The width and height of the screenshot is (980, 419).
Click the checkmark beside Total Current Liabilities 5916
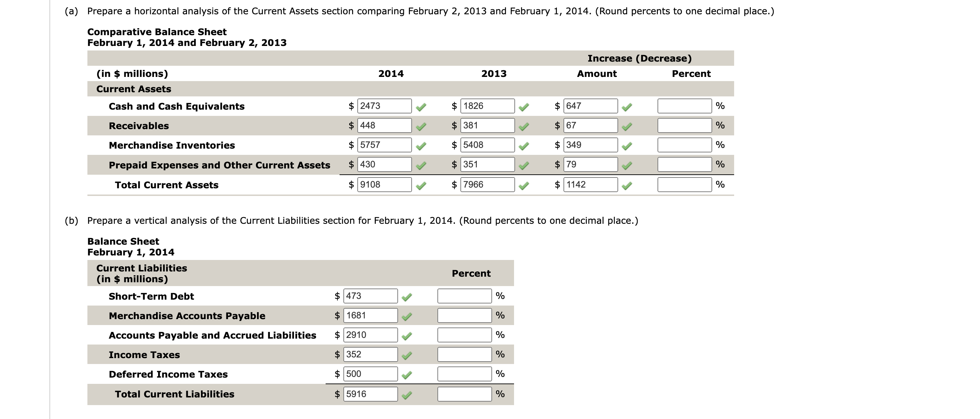(x=406, y=394)
